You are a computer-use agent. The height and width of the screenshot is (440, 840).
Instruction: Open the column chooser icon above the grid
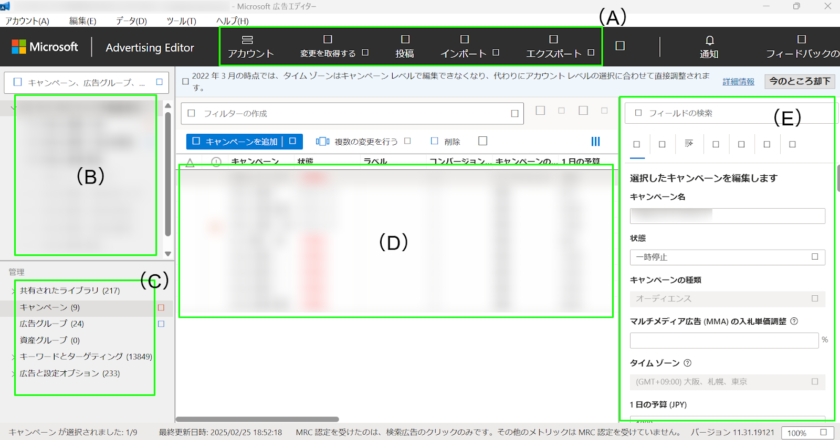pos(596,142)
